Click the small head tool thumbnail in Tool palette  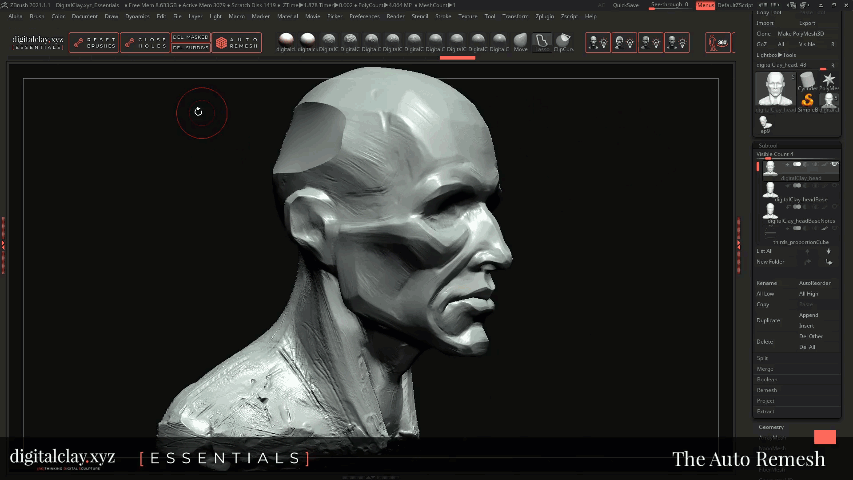(x=829, y=100)
